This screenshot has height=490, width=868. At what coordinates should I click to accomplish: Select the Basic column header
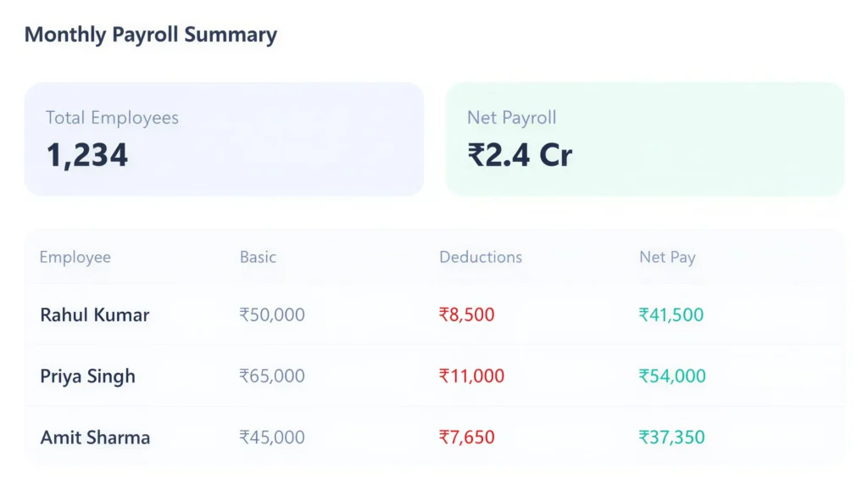pyautogui.click(x=258, y=257)
